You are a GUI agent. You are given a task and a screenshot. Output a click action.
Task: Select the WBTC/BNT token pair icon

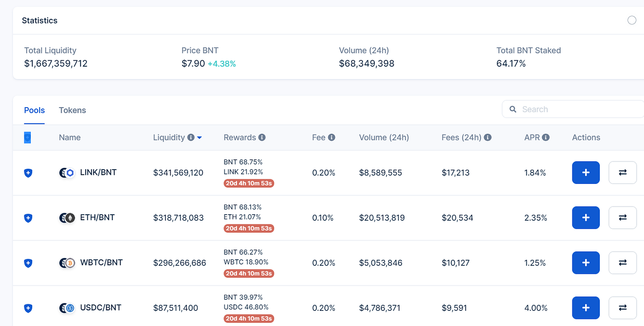pyautogui.click(x=67, y=263)
